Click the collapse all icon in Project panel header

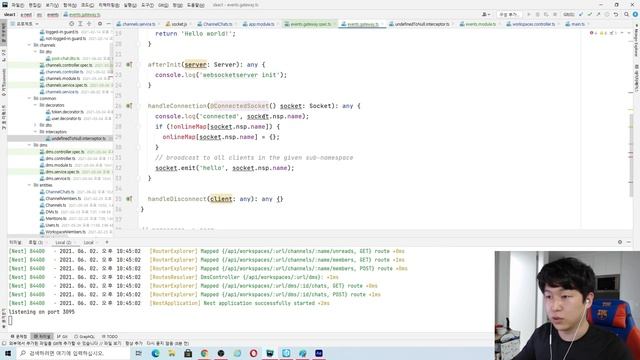pyautogui.click(x=89, y=24)
